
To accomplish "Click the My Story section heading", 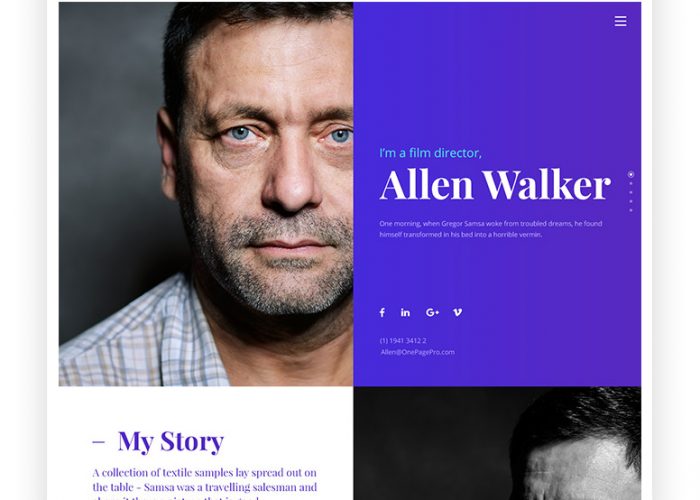I will [171, 442].
